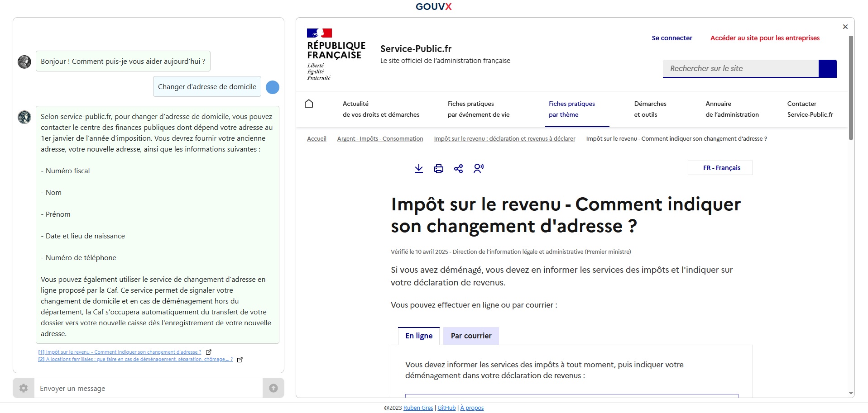Open external link icon for source 2
This screenshot has width=868, height=413.
[240, 360]
